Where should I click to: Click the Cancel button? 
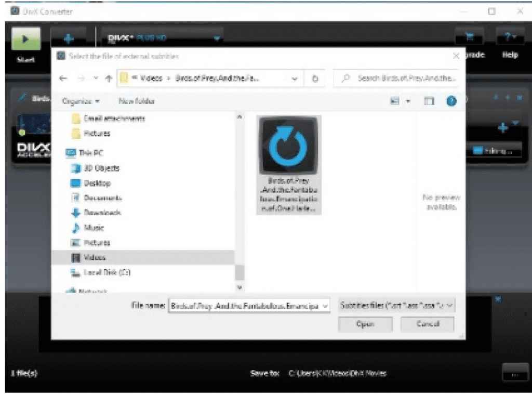pyautogui.click(x=428, y=324)
